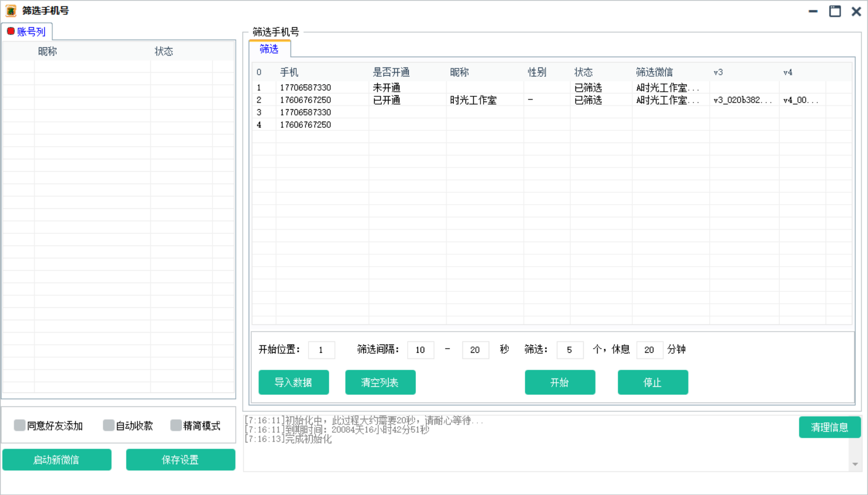Focus the 开始位置 input field

point(321,350)
